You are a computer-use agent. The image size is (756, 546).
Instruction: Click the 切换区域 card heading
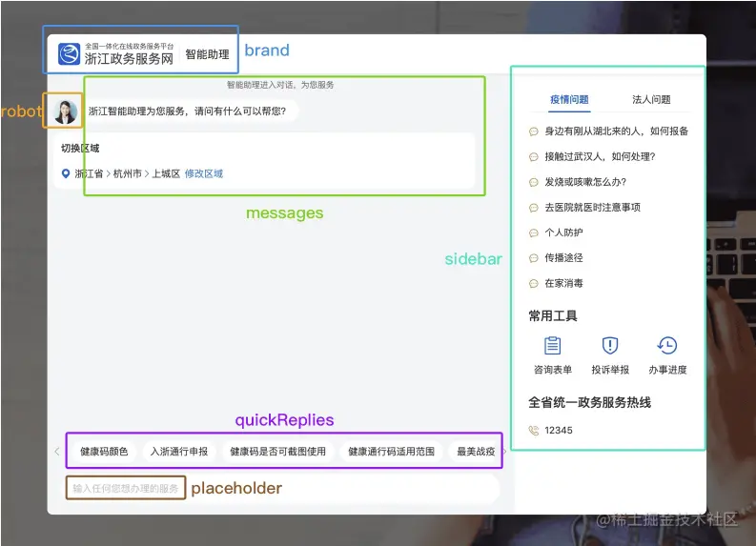point(80,149)
